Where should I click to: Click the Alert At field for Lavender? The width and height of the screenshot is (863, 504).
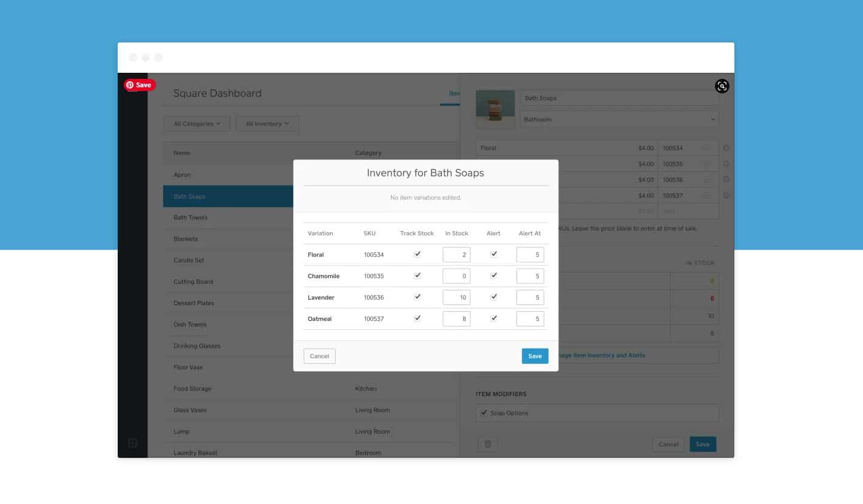click(530, 297)
